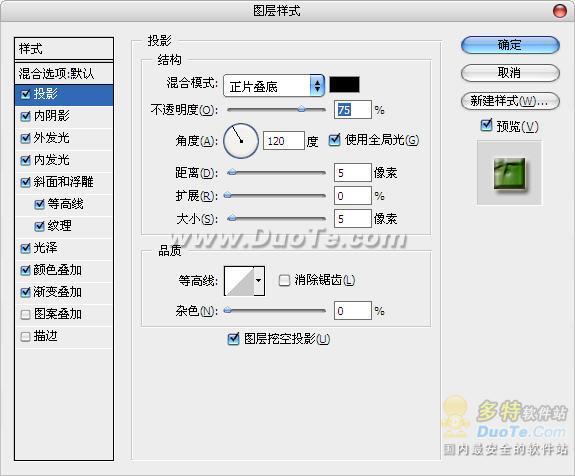Click the 杂色 slider handle
The image size is (575, 476).
click(227, 310)
